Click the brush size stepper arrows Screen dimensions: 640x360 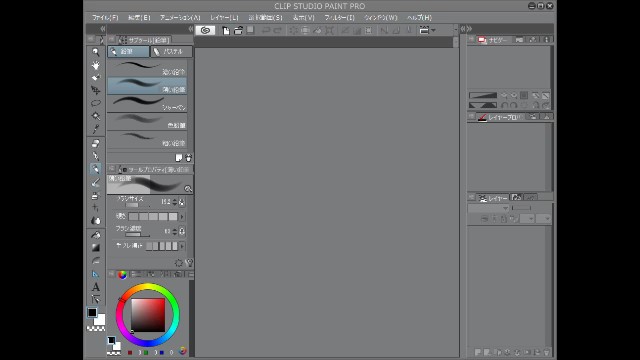pos(175,202)
